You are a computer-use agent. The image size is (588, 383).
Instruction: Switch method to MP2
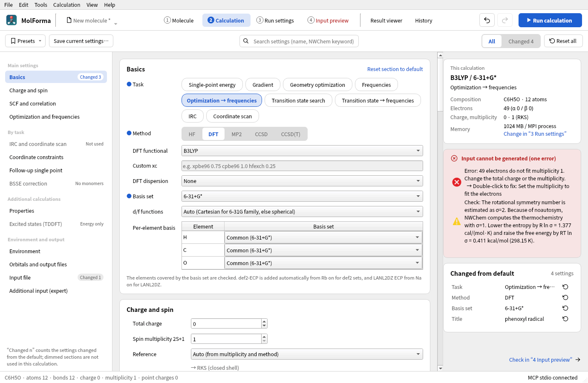pos(236,134)
